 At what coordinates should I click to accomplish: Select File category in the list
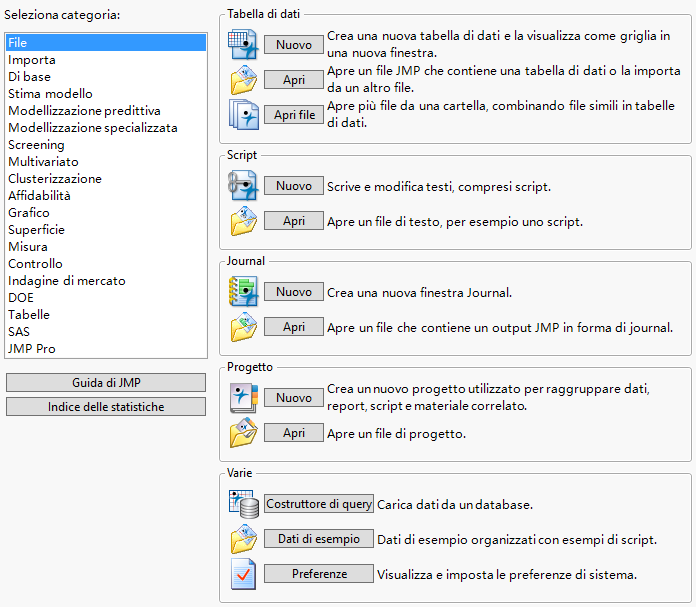point(106,43)
